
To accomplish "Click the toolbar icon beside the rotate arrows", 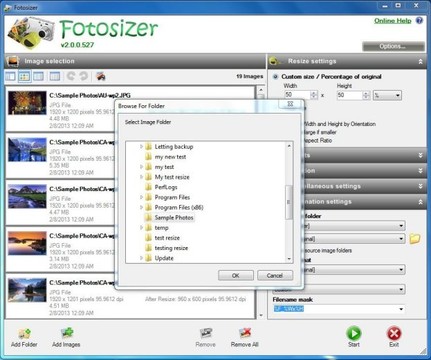I will pyautogui.click(x=101, y=76).
